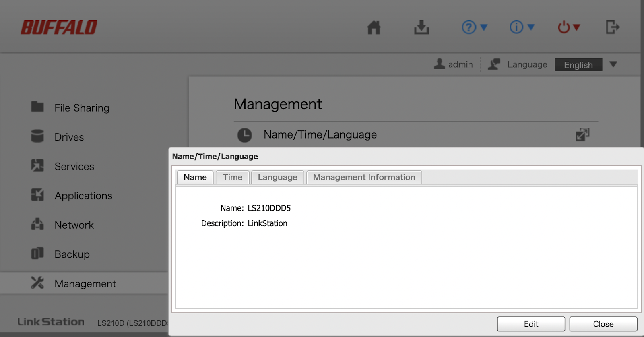644x337 pixels.
Task: Open Services in sidebar
Action: pyautogui.click(x=74, y=167)
